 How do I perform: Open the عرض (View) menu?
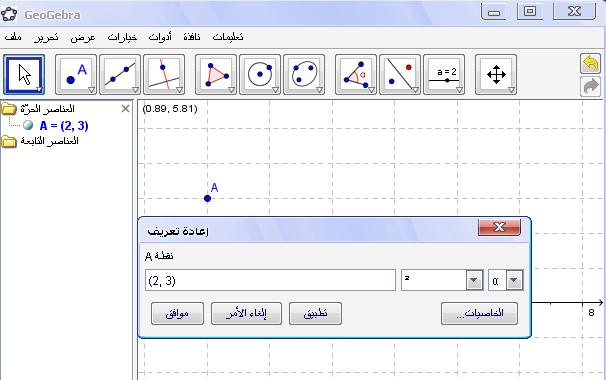coord(83,37)
